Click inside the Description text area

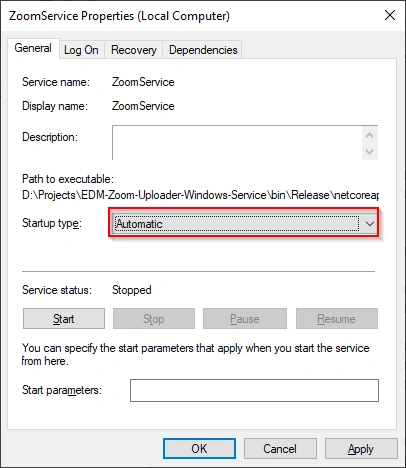pos(237,143)
